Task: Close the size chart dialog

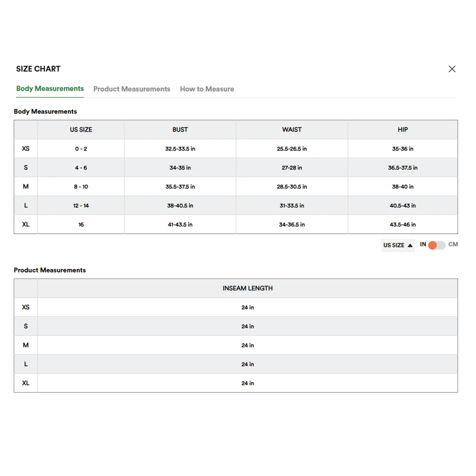Action: (x=452, y=69)
